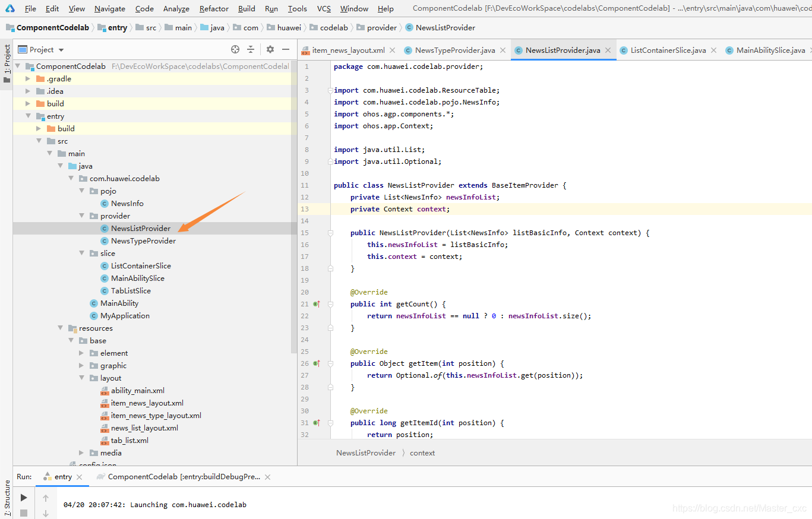This screenshot has width=812, height=519.
Task: Collapse the pojo package
Action: (x=81, y=191)
